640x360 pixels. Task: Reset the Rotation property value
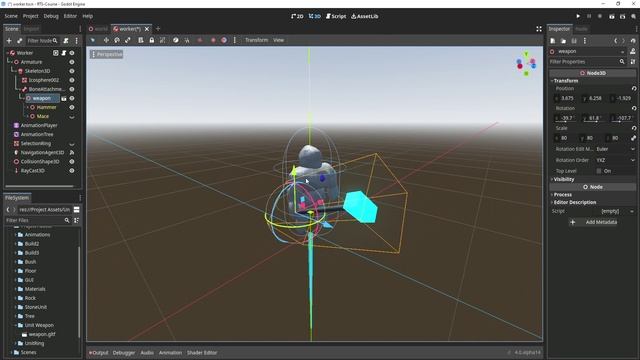pos(634,108)
